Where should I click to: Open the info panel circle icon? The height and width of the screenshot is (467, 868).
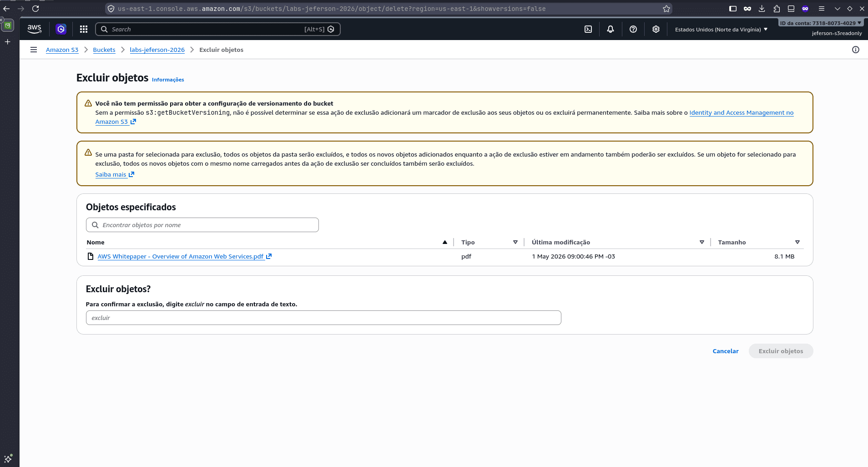[856, 50]
